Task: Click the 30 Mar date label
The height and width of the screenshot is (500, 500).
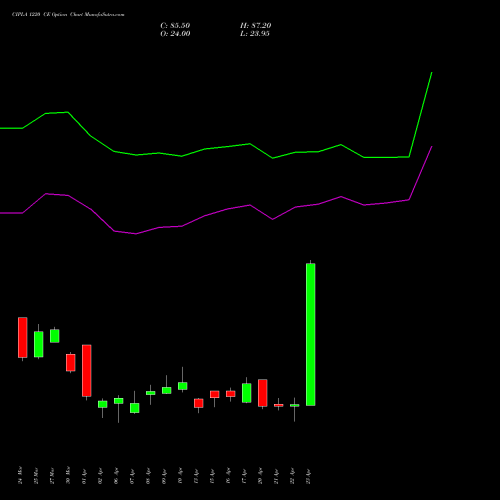Action: click(x=68, y=475)
